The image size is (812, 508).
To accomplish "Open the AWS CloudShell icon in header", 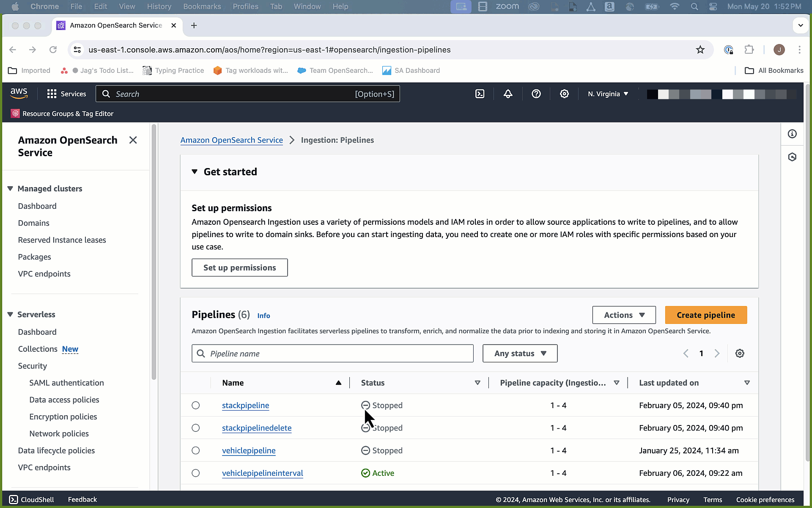I will pyautogui.click(x=480, y=94).
